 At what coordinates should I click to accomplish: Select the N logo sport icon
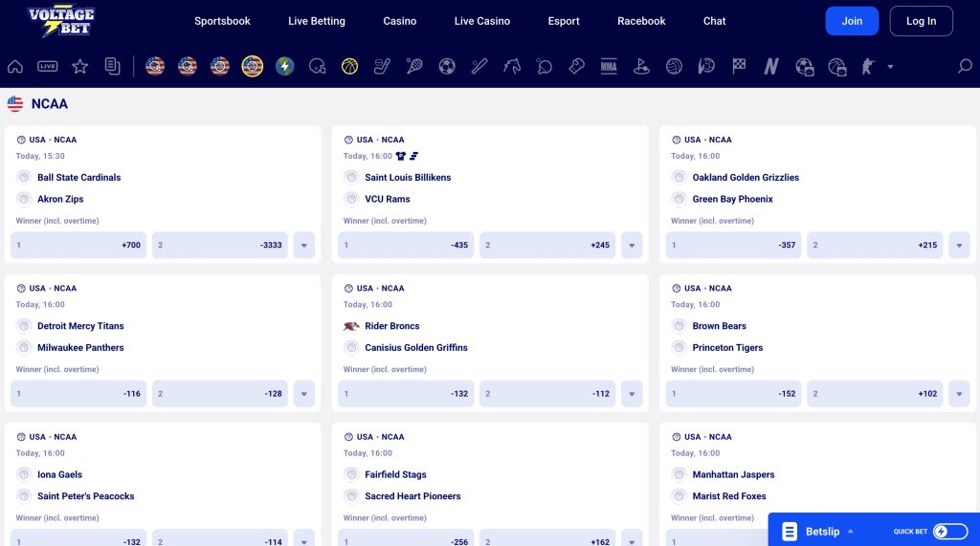[x=771, y=66]
